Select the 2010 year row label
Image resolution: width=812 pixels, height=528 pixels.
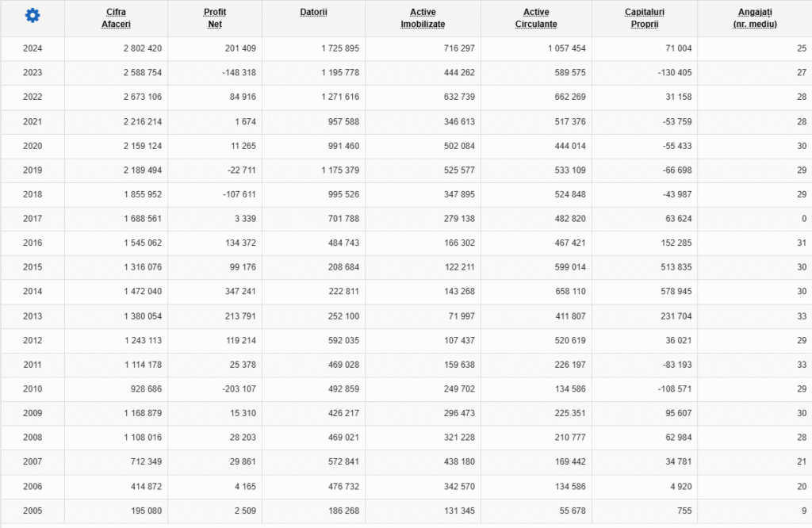tap(33, 389)
